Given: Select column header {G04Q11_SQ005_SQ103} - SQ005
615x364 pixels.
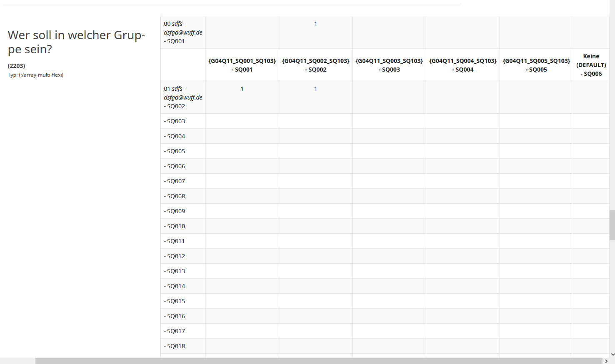Looking at the screenshot, I should [536, 65].
